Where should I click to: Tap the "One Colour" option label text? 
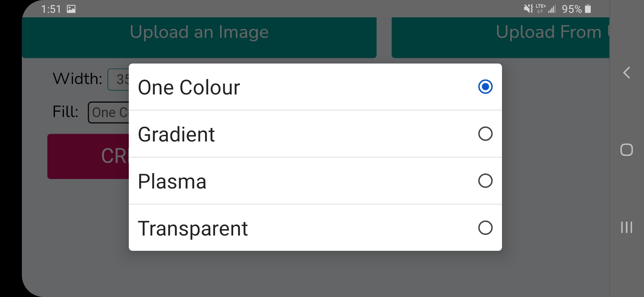189,87
